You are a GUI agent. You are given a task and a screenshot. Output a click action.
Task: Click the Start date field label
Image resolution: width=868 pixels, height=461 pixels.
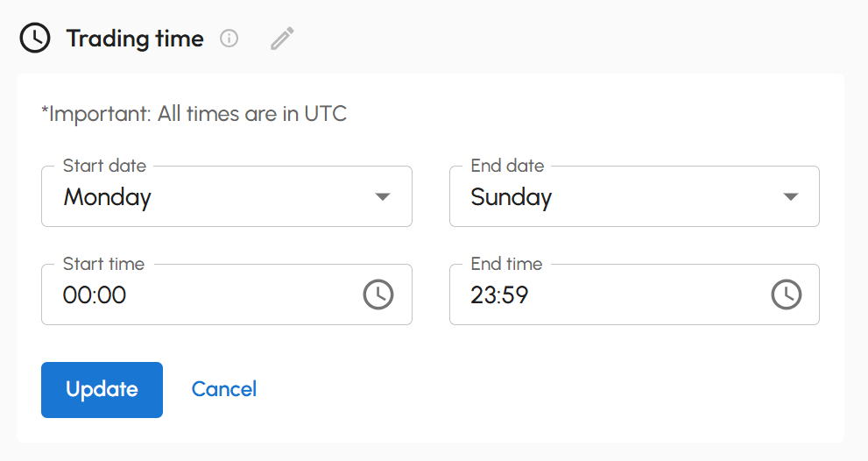click(105, 166)
